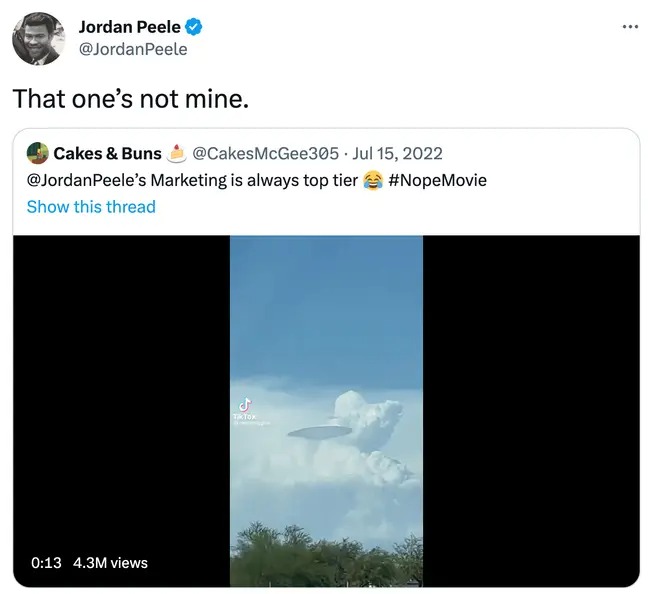Click the Cakes & Buns small avatar
Image resolution: width=648 pixels, height=594 pixels.
coord(37,153)
